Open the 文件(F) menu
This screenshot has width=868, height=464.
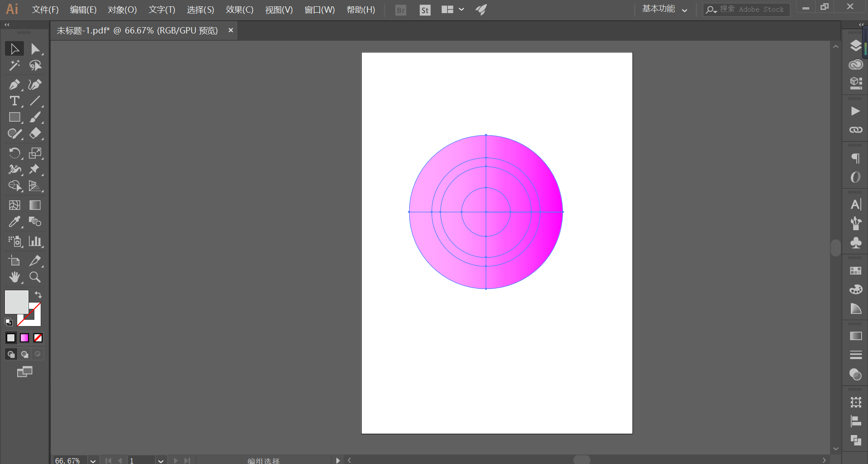coord(45,9)
